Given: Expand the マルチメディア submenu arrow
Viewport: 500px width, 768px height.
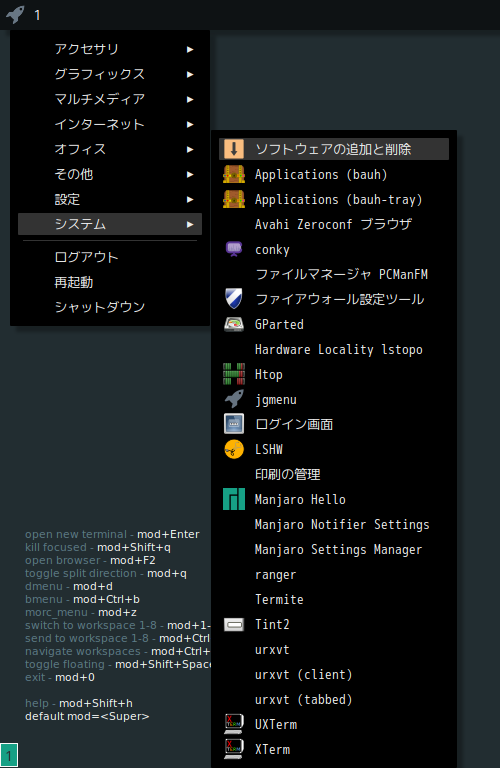Looking at the screenshot, I should pyautogui.click(x=190, y=99).
